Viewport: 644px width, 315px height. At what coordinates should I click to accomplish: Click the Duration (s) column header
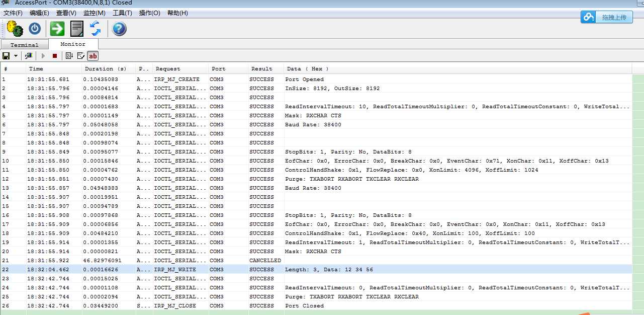(108, 69)
